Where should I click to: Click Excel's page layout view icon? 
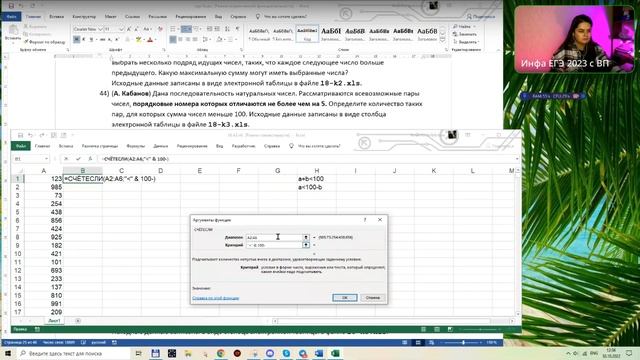tap(437, 329)
